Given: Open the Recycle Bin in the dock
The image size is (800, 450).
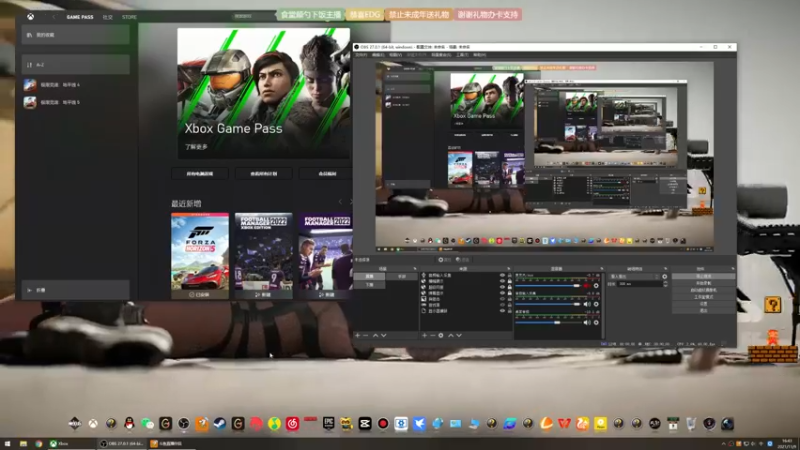Looking at the screenshot, I should (x=691, y=423).
